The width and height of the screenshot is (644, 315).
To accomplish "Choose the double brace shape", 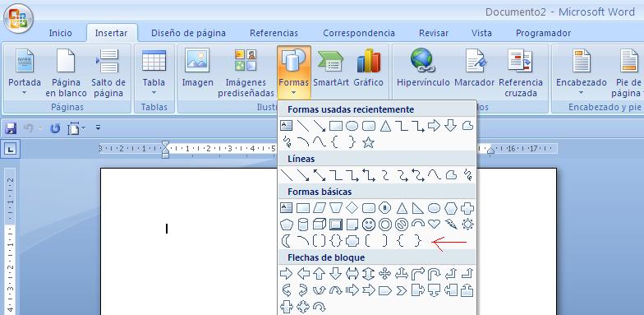I will point(335,240).
